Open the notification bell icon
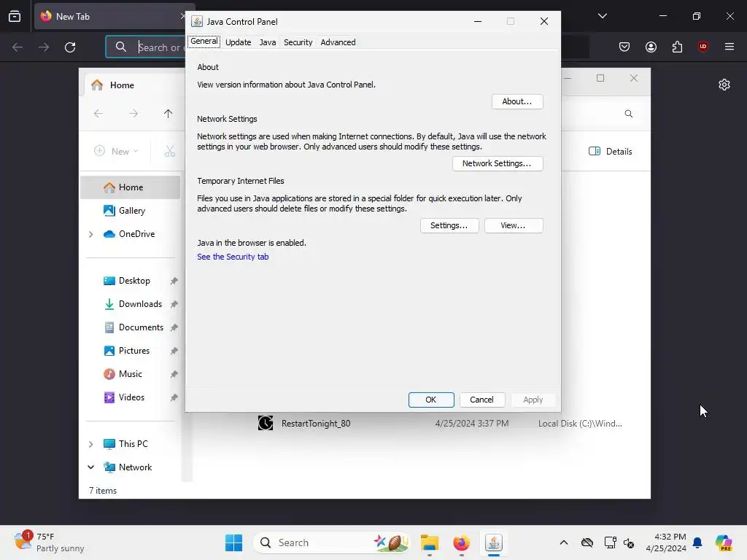The width and height of the screenshot is (747, 560). click(697, 542)
